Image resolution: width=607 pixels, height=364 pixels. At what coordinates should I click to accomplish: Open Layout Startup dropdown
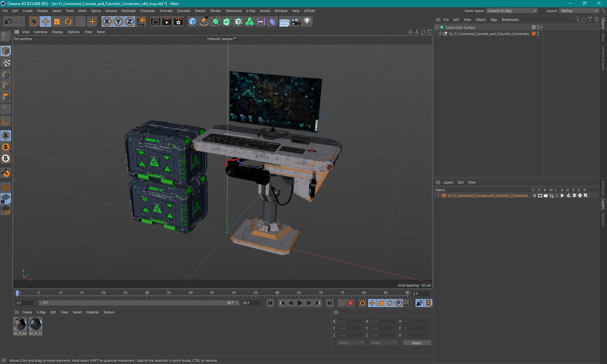point(579,11)
